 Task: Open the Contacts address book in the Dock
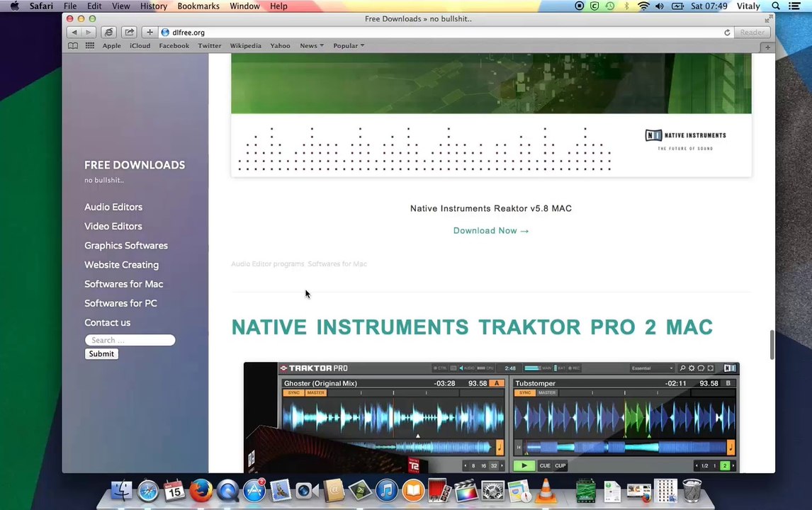pyautogui.click(x=334, y=490)
